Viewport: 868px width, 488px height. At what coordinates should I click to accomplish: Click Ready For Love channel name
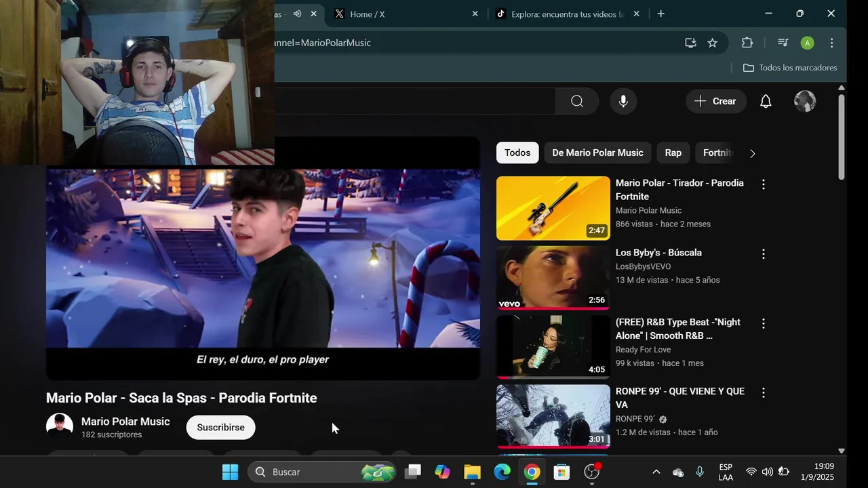coord(643,350)
